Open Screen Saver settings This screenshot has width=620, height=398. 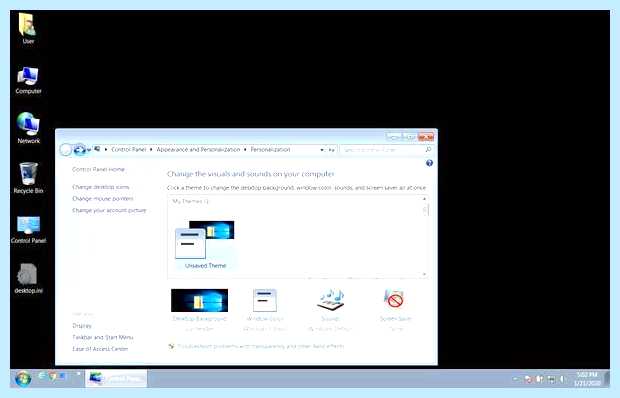coord(395,310)
